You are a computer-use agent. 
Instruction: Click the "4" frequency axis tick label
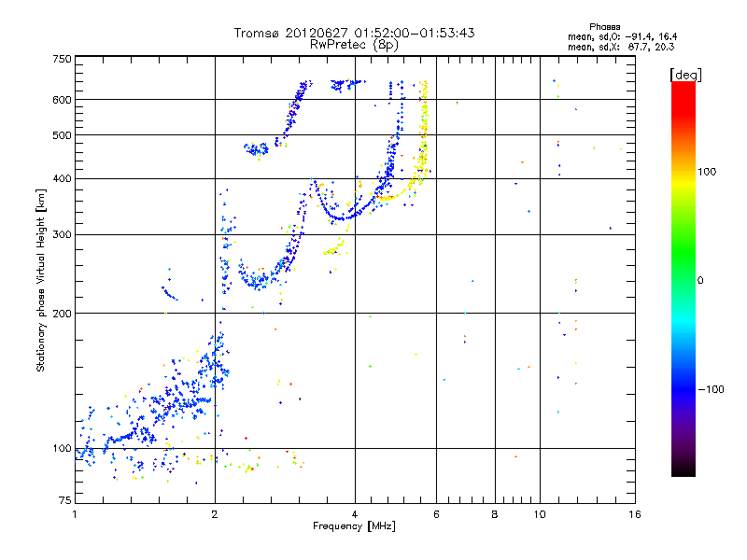(355, 514)
